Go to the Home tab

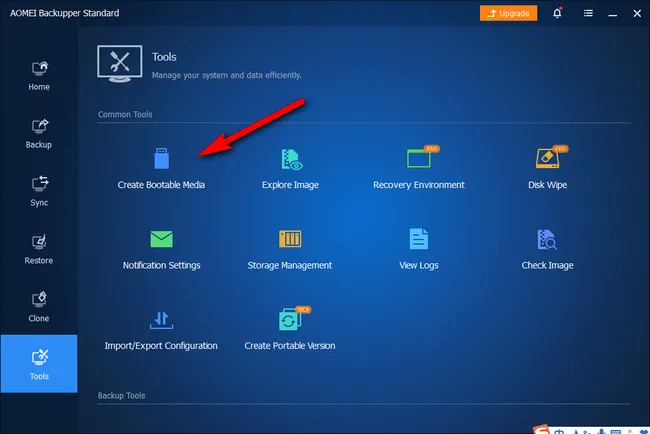pyautogui.click(x=39, y=76)
